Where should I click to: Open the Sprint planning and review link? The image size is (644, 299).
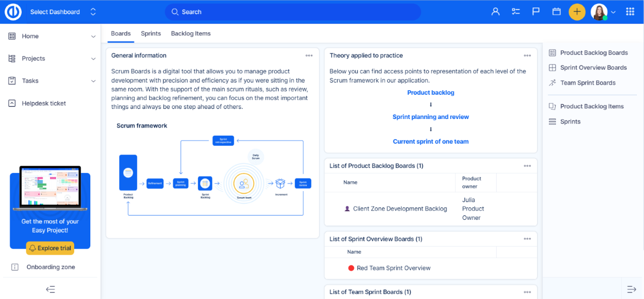(431, 117)
